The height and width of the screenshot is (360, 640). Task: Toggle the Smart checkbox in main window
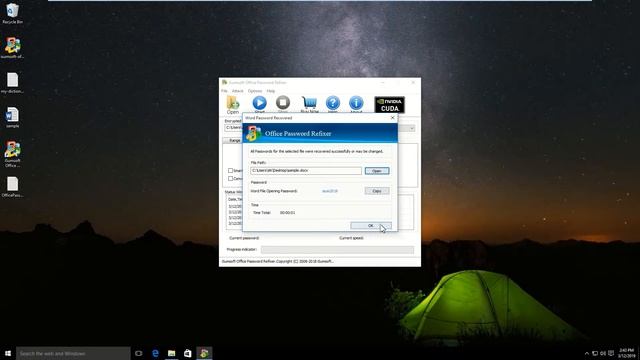[231, 171]
